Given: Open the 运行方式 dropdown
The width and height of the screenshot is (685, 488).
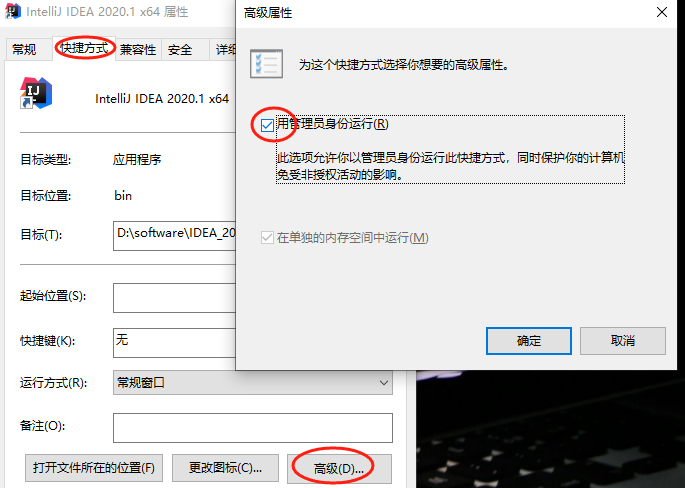Looking at the screenshot, I should [253, 383].
